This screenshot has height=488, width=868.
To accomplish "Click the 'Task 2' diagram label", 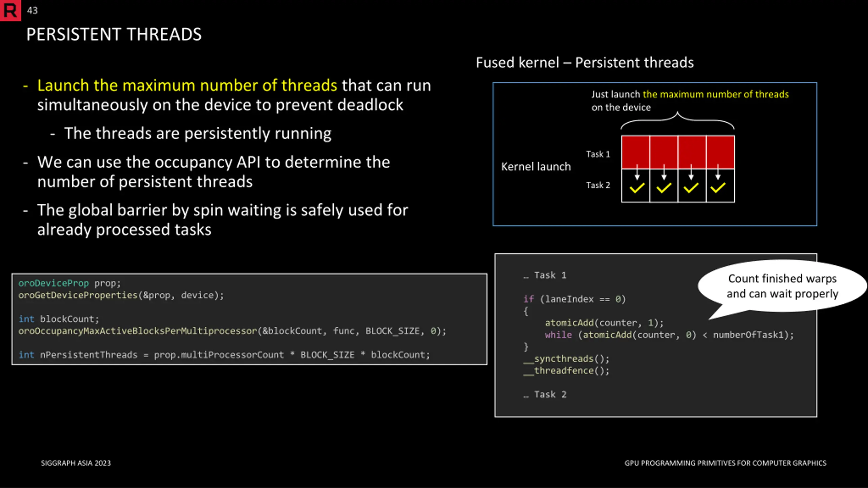I will 598,185.
